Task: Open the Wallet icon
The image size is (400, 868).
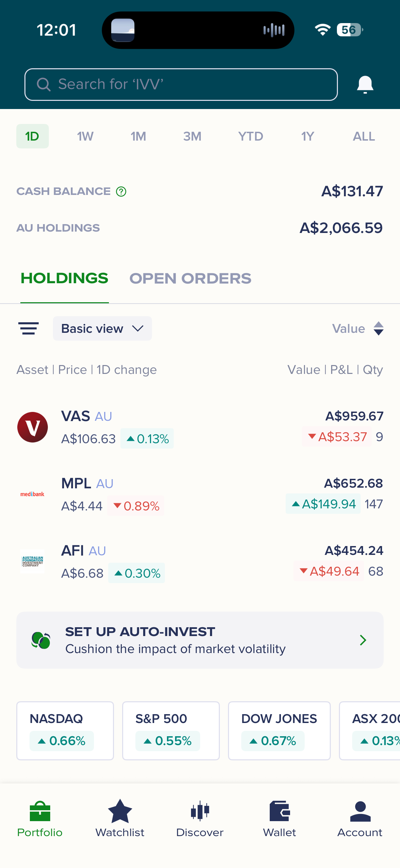Action: pyautogui.click(x=280, y=811)
